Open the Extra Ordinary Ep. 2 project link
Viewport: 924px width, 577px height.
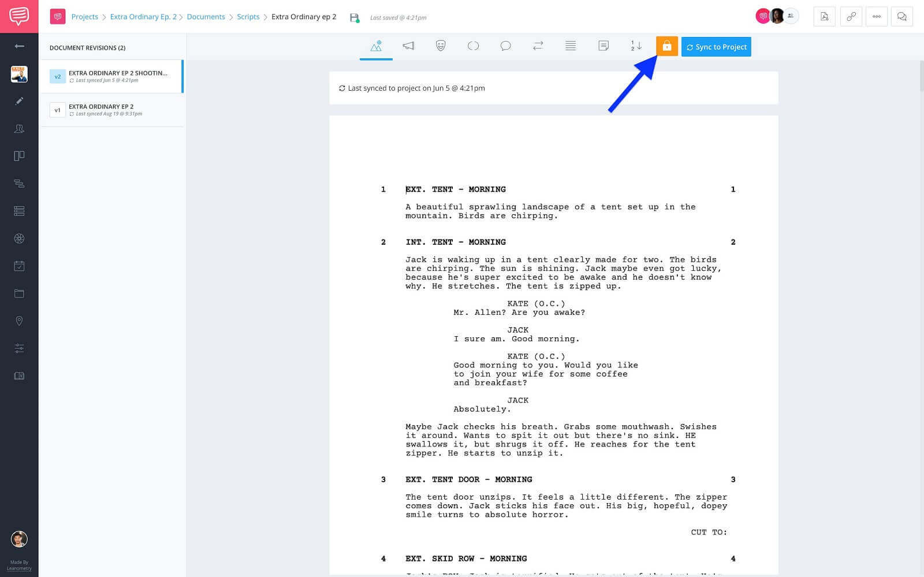143,17
